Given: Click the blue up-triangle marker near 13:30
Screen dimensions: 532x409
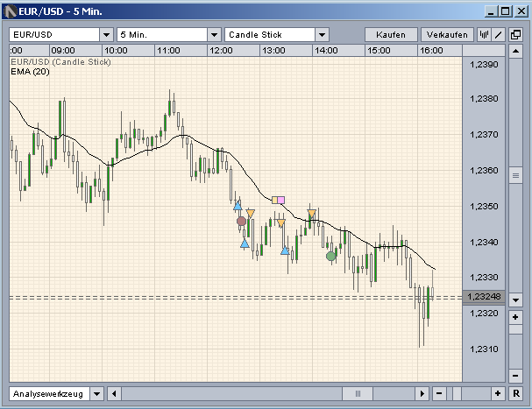Looking at the screenshot, I should coord(285,250).
